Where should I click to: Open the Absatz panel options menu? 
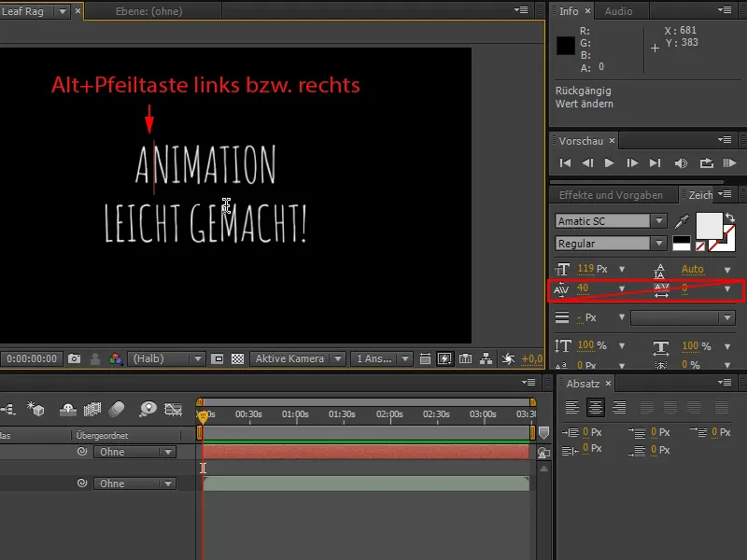(725, 383)
